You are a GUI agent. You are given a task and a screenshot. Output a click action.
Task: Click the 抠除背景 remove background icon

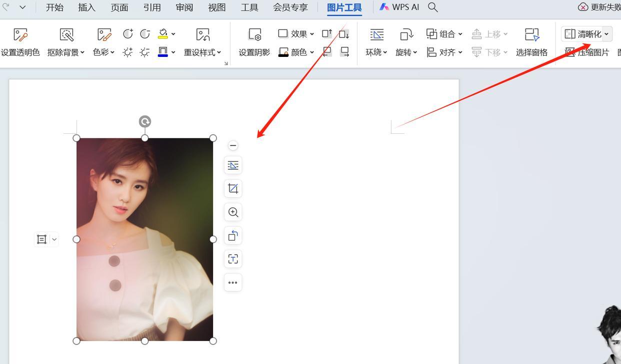pyautogui.click(x=66, y=35)
